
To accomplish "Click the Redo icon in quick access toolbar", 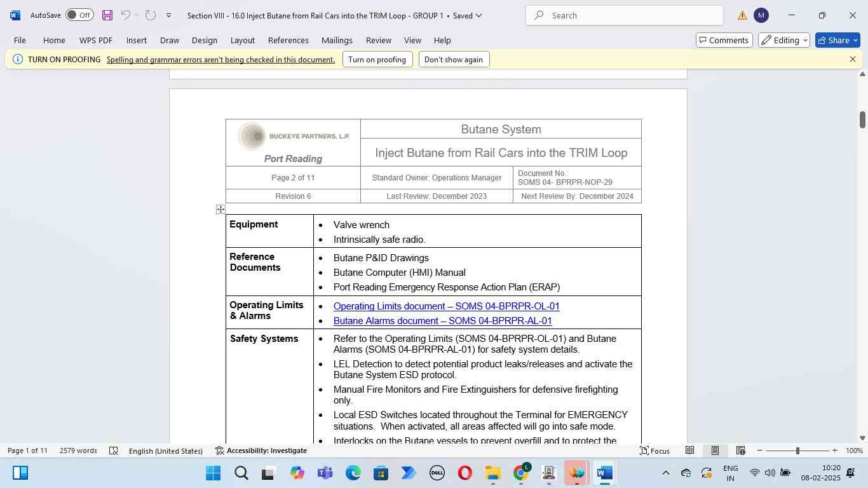I will [x=150, y=15].
